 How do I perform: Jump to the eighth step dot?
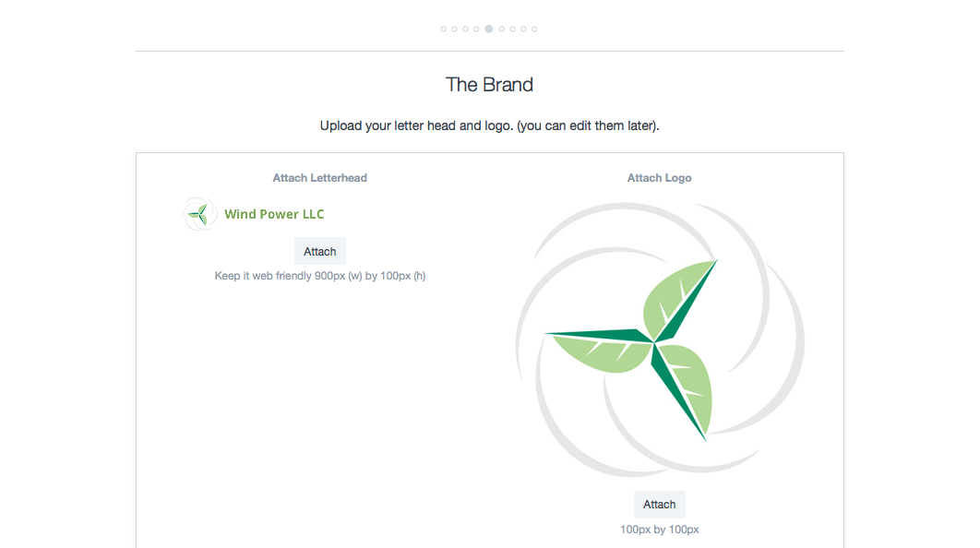click(x=523, y=30)
